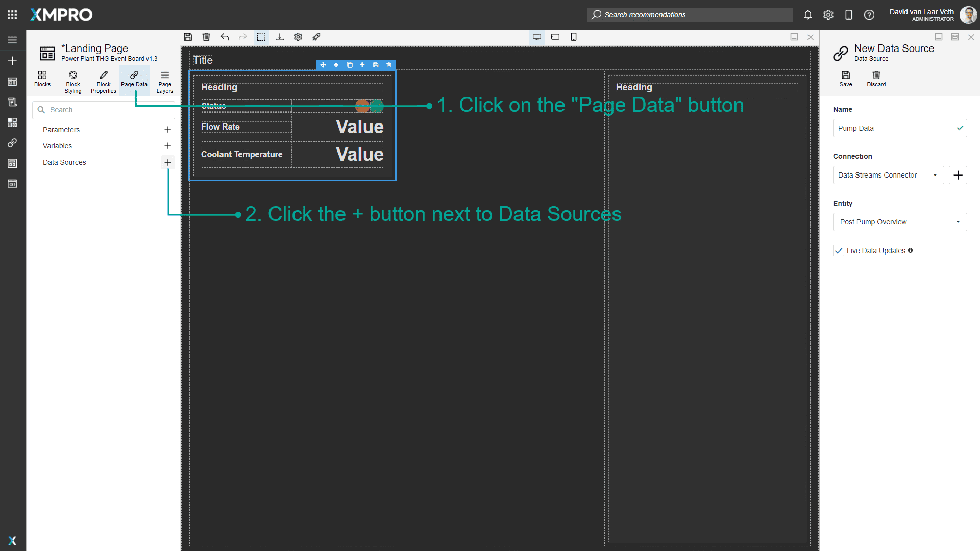Click the Pump Data name field
This screenshot has width=980, height=551.
point(894,128)
